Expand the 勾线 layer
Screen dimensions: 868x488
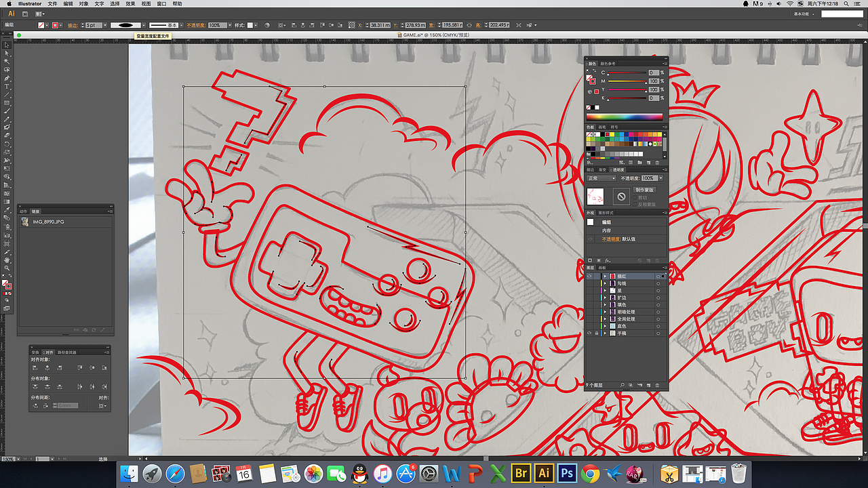point(605,283)
